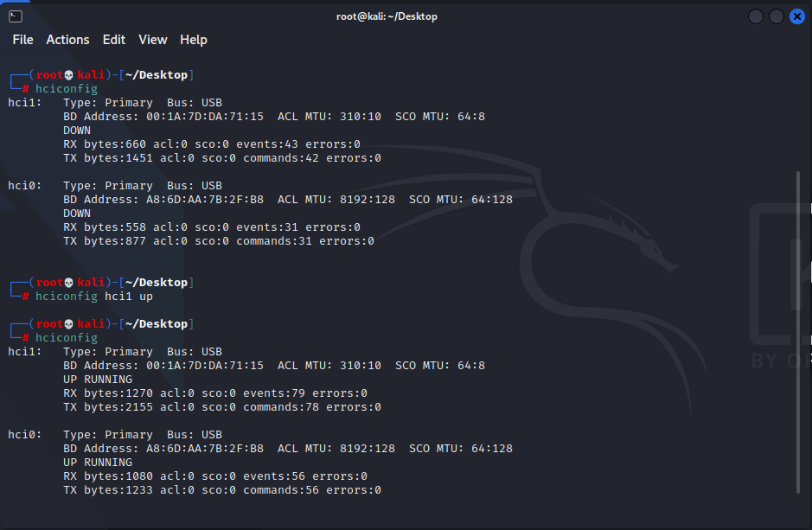
Task: Open the View menu
Action: [x=153, y=40]
